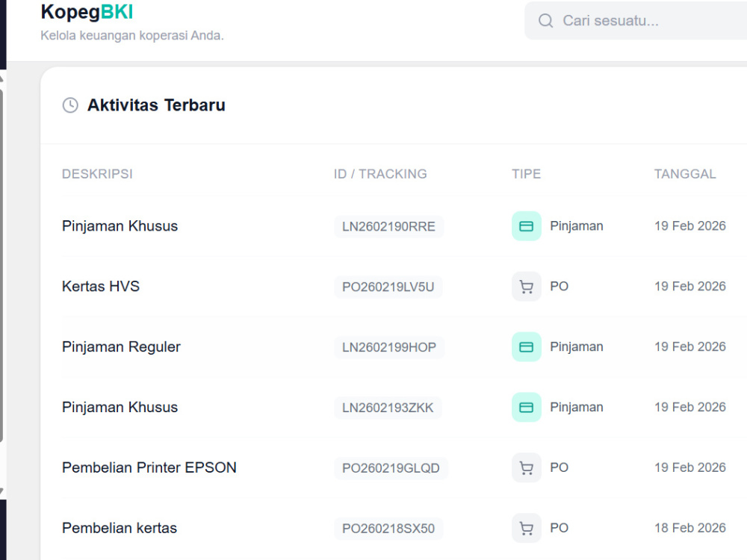Click the Pinjaman card icon for Pinjaman Reguler
Image resolution: width=747 pixels, height=560 pixels.
click(x=526, y=347)
